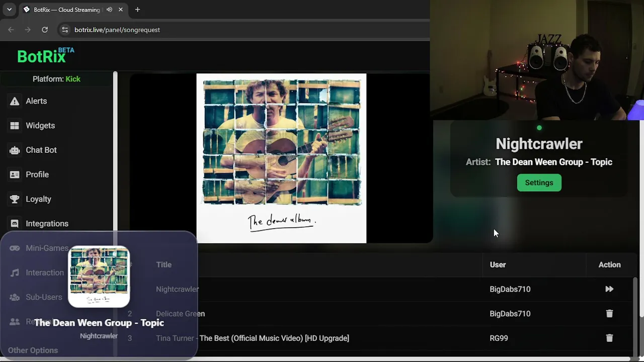The width and height of the screenshot is (644, 362).
Task: Open the Interaction section
Action: (x=45, y=273)
